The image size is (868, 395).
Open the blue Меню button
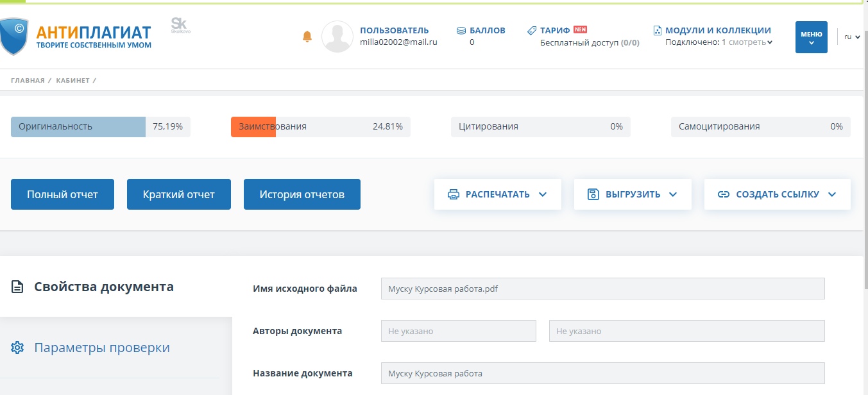click(811, 37)
